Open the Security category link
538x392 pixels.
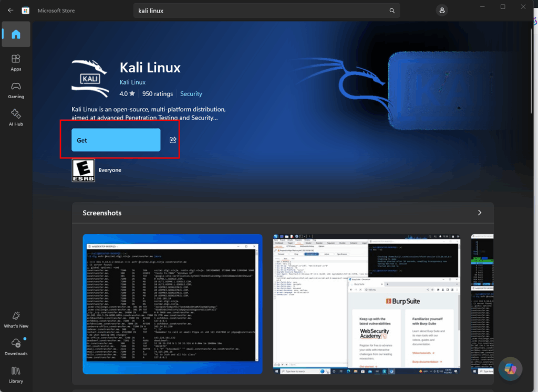[191, 94]
